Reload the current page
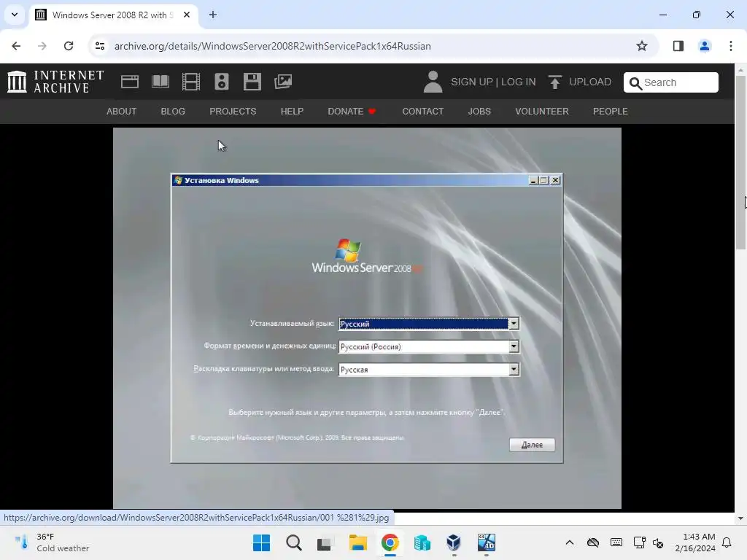 [69, 46]
